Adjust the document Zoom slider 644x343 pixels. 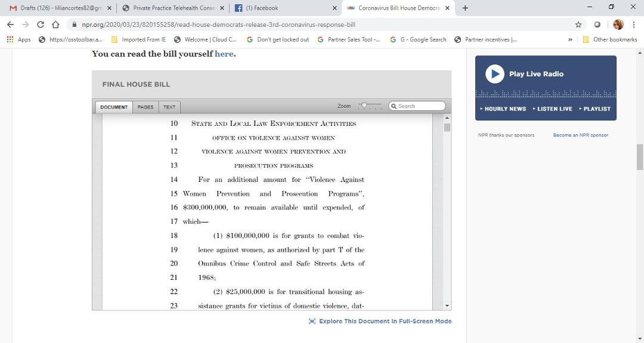[x=364, y=106]
